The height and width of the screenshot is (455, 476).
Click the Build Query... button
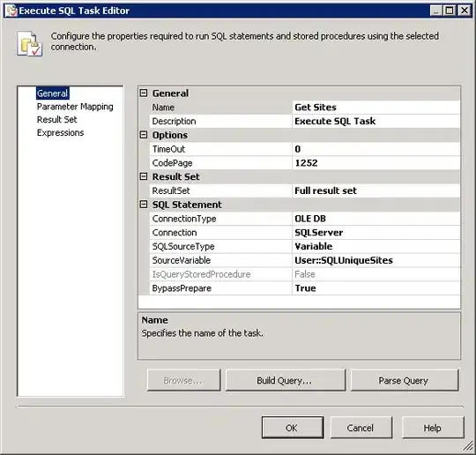(x=286, y=380)
